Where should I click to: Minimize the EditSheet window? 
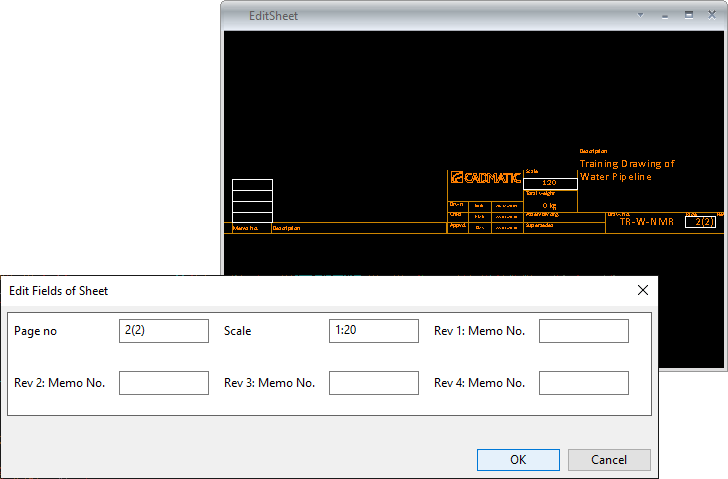click(664, 16)
